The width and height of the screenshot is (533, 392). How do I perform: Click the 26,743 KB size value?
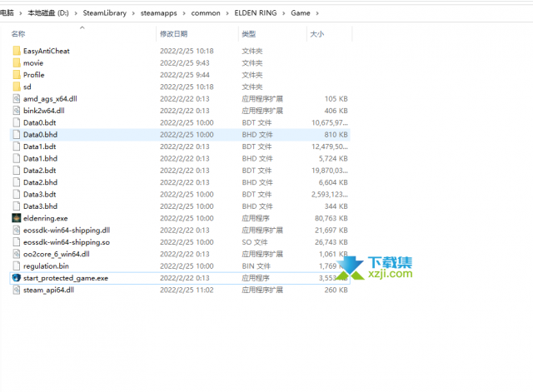point(331,242)
